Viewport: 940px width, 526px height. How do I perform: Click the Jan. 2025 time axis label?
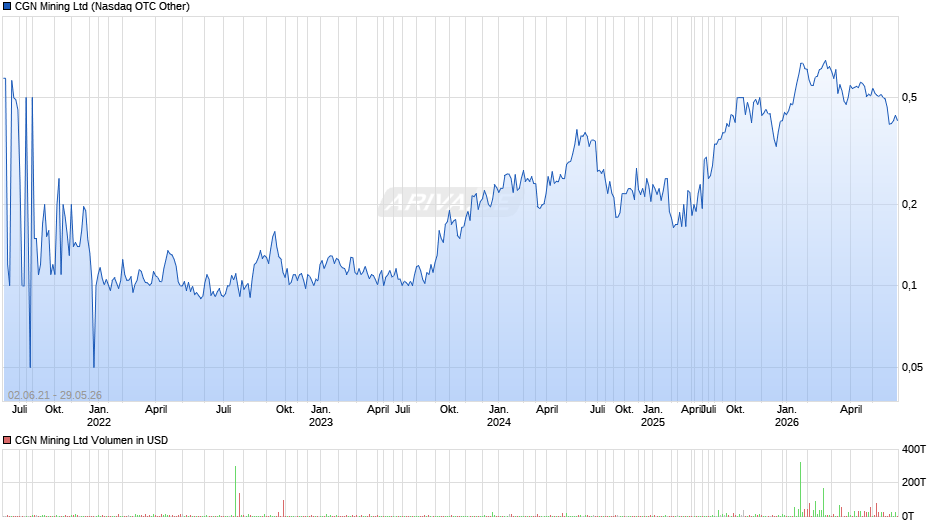(x=653, y=416)
